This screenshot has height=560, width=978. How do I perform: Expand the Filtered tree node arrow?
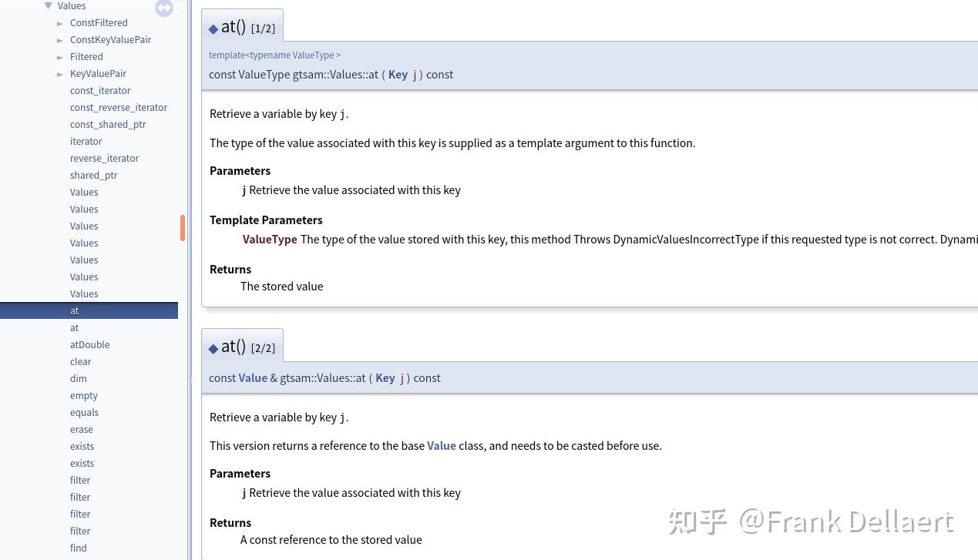pos(60,57)
